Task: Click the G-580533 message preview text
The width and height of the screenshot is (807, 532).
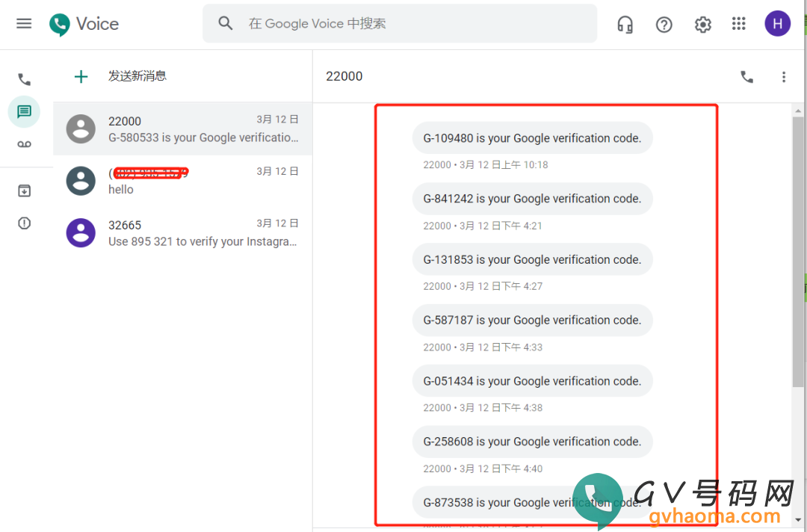Action: [x=203, y=138]
